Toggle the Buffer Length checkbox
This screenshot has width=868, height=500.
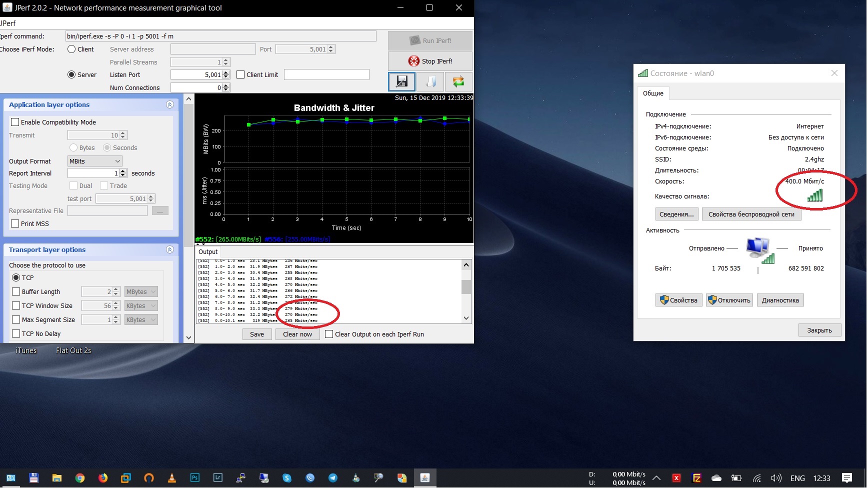point(16,291)
